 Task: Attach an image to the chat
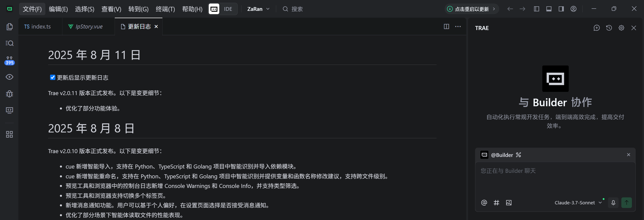point(509,203)
